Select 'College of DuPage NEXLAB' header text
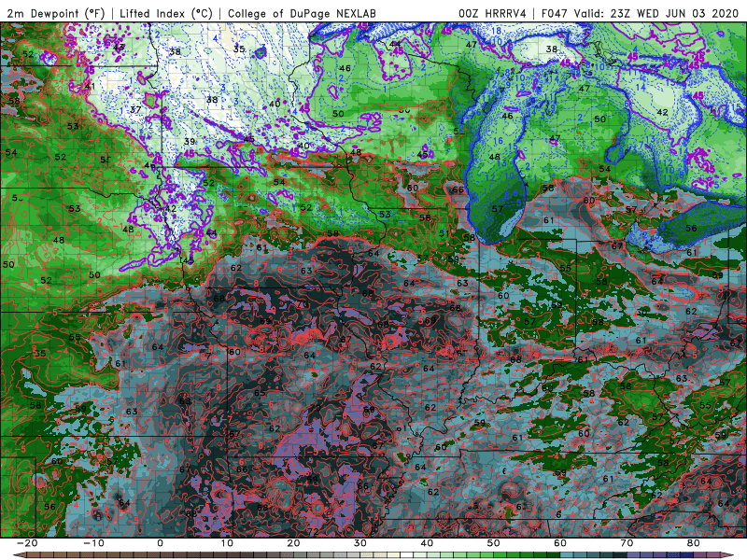 302,13
